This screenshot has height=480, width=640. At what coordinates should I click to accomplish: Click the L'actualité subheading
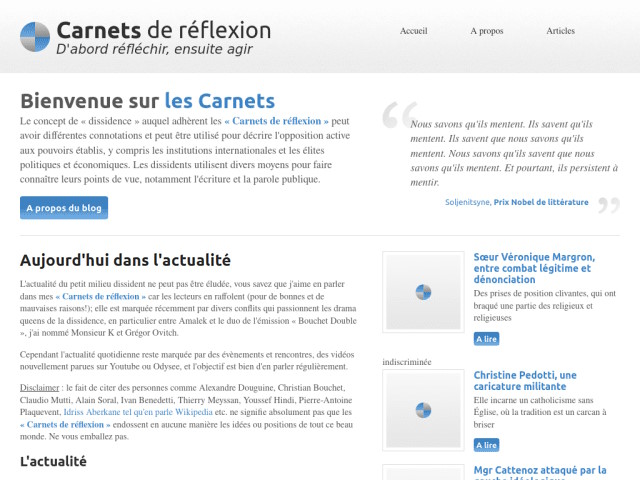tap(53, 462)
